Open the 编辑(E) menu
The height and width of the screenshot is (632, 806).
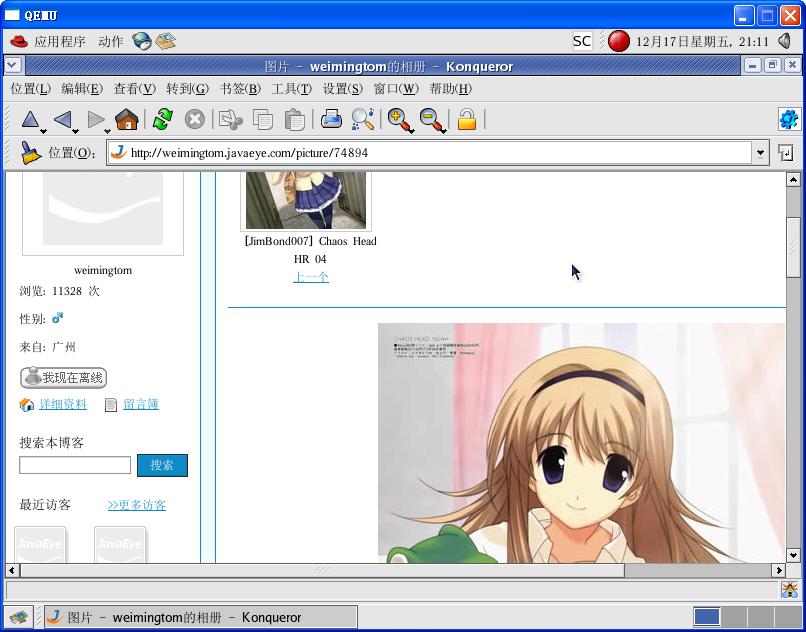[82, 89]
